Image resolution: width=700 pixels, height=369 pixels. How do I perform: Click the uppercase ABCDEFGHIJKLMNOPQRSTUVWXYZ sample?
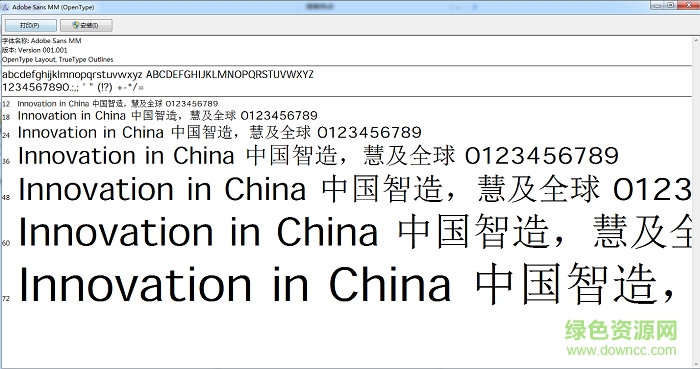coord(230,75)
